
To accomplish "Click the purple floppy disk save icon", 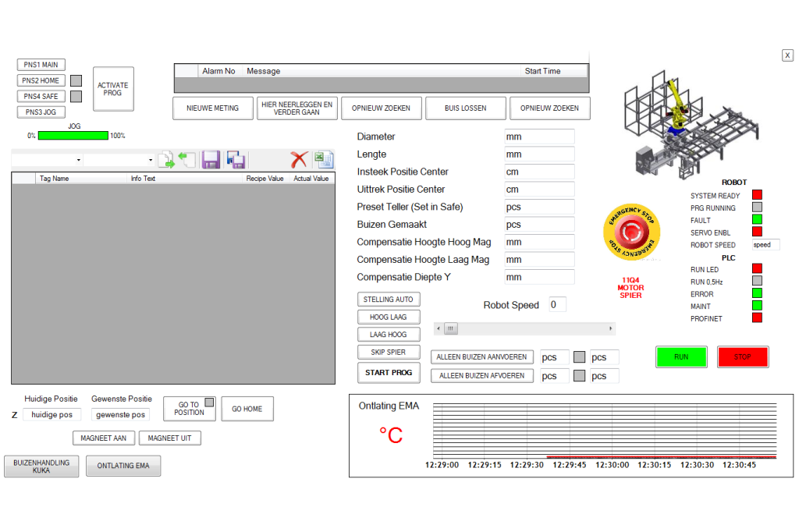I will 211,160.
